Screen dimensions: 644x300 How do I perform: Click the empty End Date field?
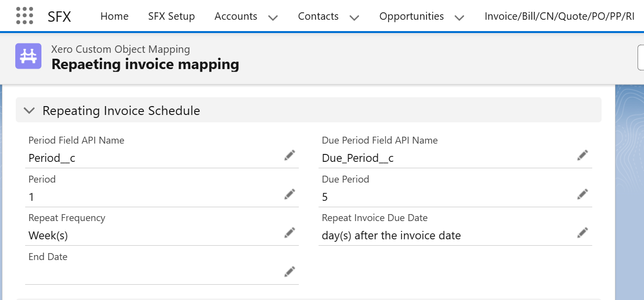coord(148,274)
